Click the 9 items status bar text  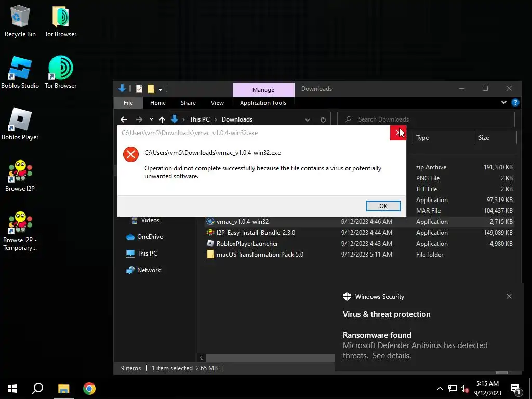[x=131, y=368]
